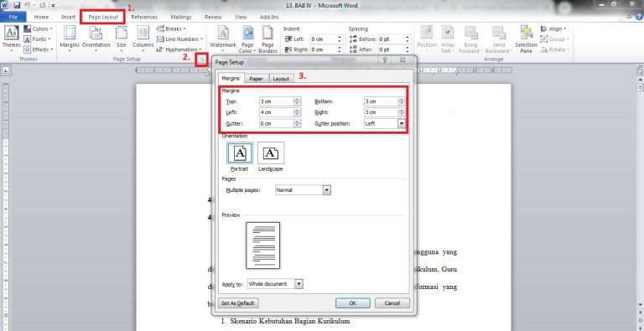Viewport: 644px width, 331px height.
Task: Switch to the Layout dialog tab
Action: click(282, 79)
